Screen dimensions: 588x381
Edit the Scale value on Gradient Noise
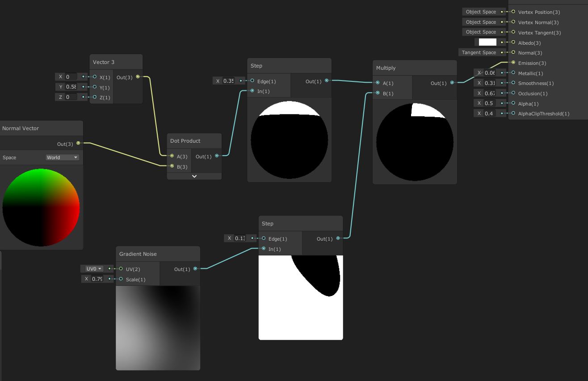coord(97,279)
